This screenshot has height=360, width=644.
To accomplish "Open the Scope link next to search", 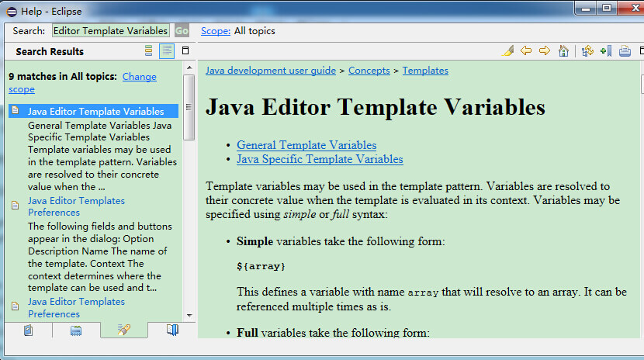I will coord(216,31).
